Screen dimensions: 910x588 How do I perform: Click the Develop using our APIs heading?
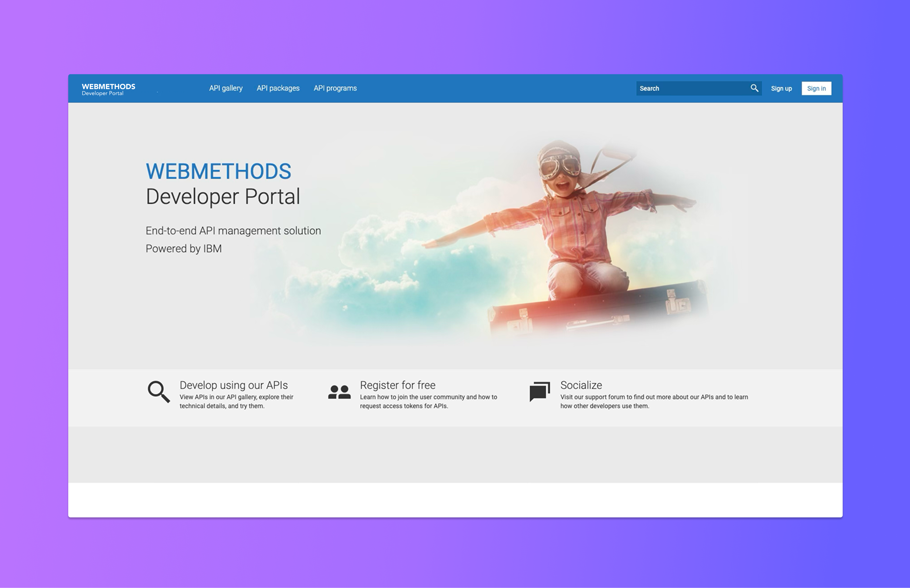(234, 385)
